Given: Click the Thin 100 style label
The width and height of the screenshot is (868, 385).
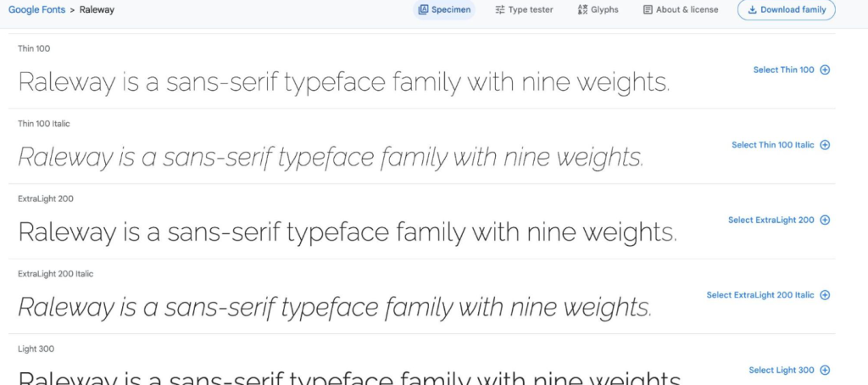Looking at the screenshot, I should (x=34, y=48).
